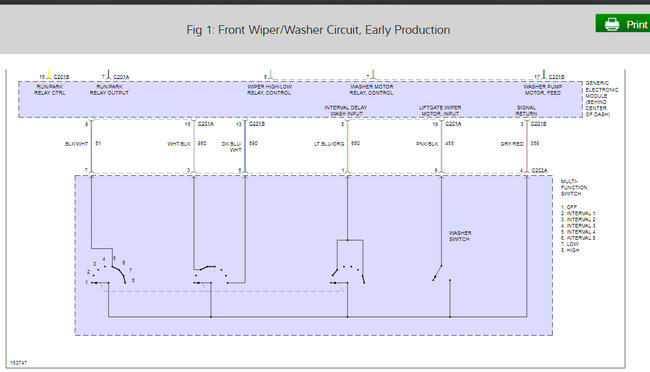The image size is (650, 372).
Task: Click the PNK/BLK wire color label
Action: point(427,144)
